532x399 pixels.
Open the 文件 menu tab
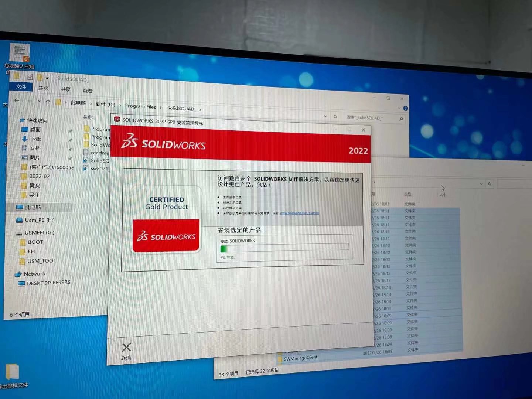(x=21, y=87)
